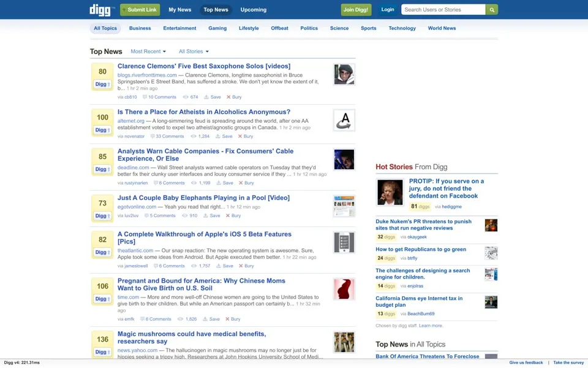Click Give us feedback link
Viewport: 588px width, 368px height.
tap(526, 362)
